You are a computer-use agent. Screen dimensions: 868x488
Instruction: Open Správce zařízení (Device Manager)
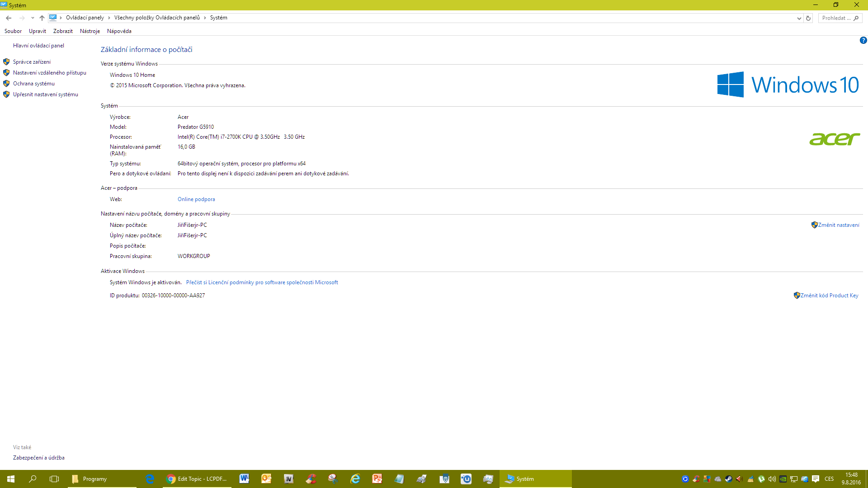32,62
